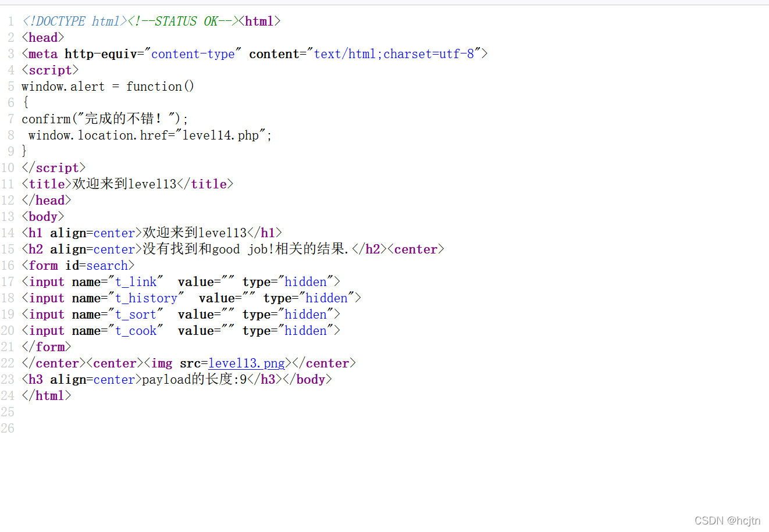Screen dimensions: 769x532
Task: Click line number 13
Action: (x=8, y=217)
